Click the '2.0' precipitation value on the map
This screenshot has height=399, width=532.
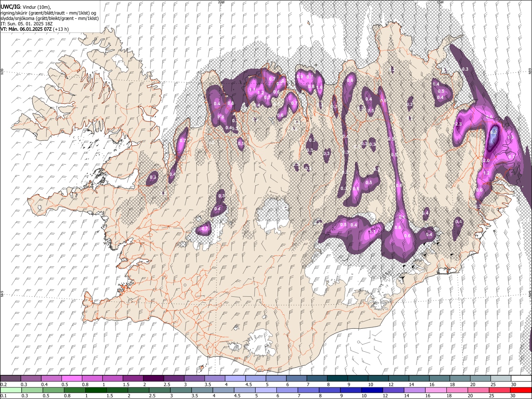(x=487, y=161)
